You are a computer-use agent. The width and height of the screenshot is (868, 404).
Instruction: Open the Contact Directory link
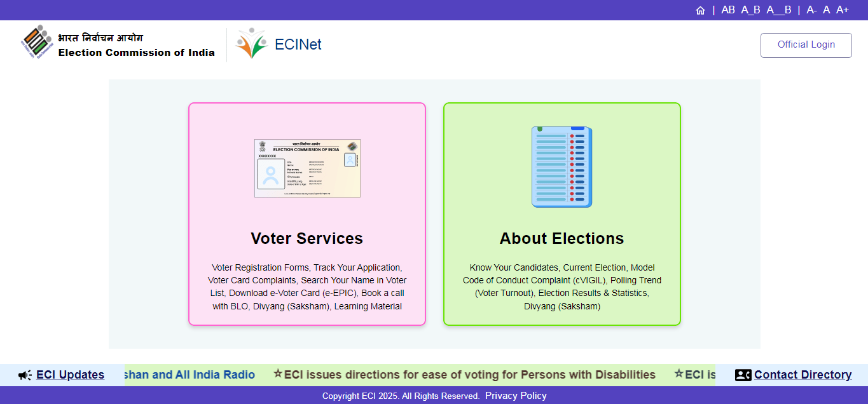(x=803, y=375)
